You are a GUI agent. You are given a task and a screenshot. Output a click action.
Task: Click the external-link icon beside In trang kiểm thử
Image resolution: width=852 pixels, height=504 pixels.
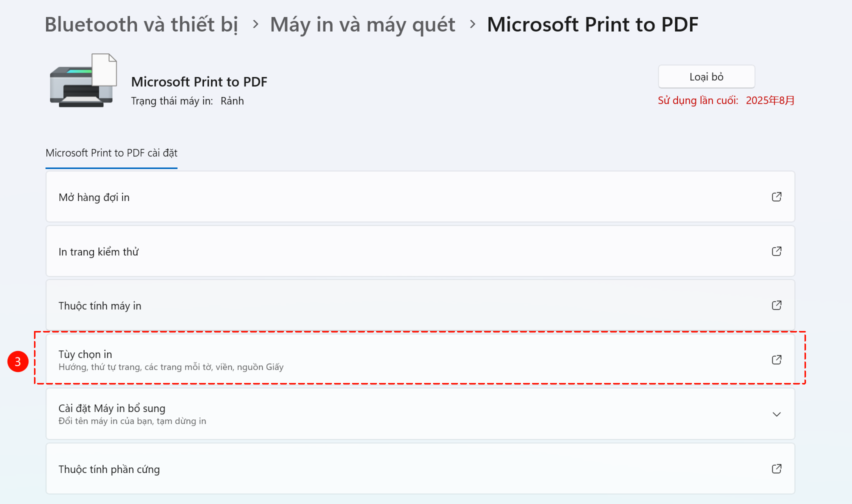776,251
